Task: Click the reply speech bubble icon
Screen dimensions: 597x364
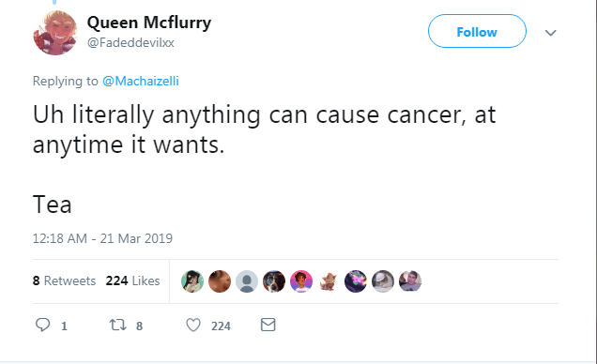Action: point(42,326)
